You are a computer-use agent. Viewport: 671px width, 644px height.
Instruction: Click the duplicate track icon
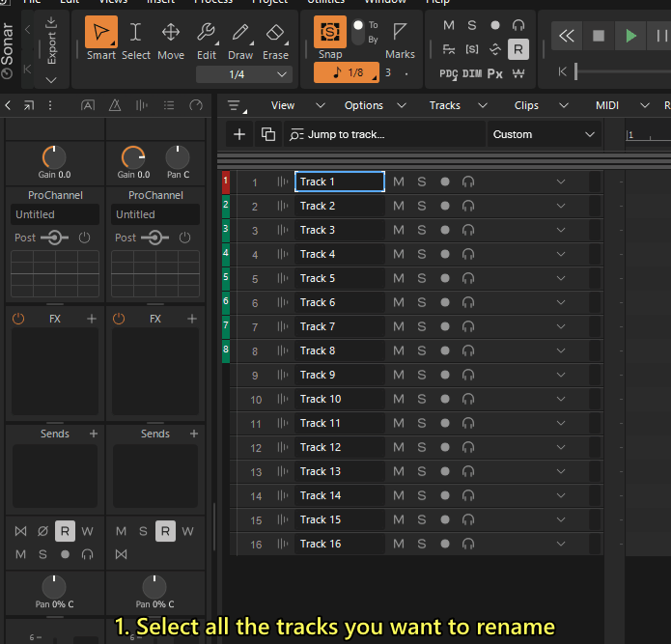coord(267,134)
